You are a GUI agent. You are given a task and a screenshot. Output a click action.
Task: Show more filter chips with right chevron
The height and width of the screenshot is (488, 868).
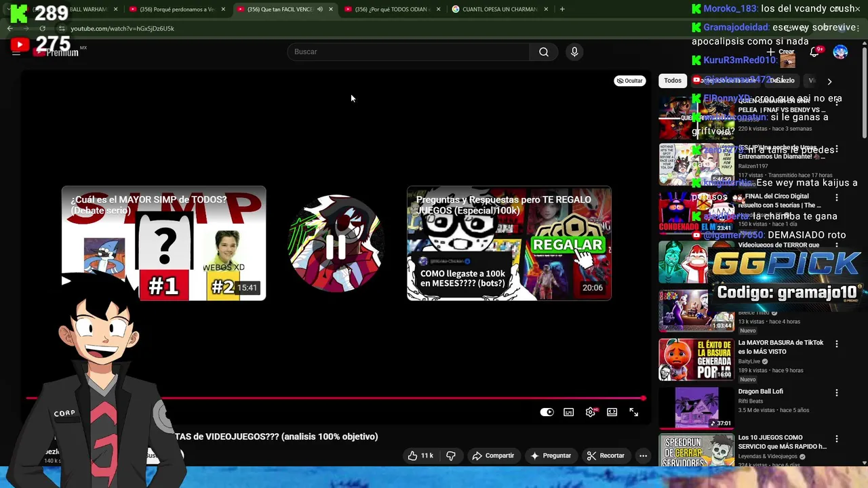coord(829,81)
